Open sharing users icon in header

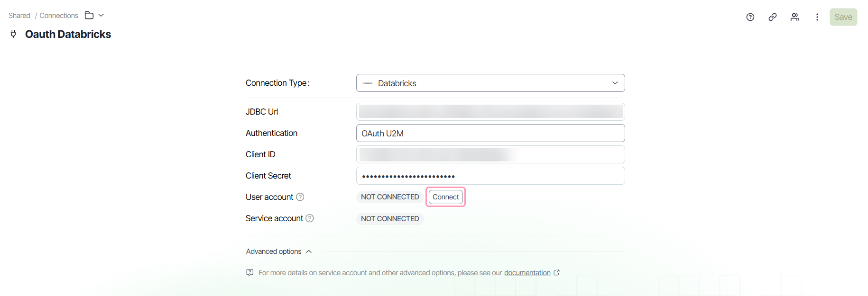795,17
